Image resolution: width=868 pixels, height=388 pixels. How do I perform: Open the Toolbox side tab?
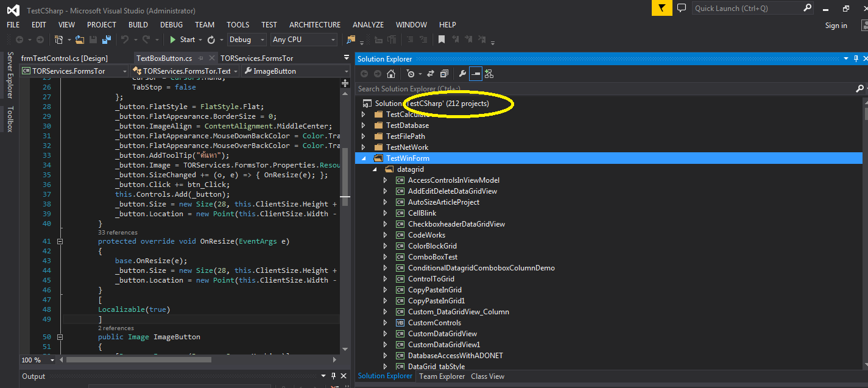(10, 119)
